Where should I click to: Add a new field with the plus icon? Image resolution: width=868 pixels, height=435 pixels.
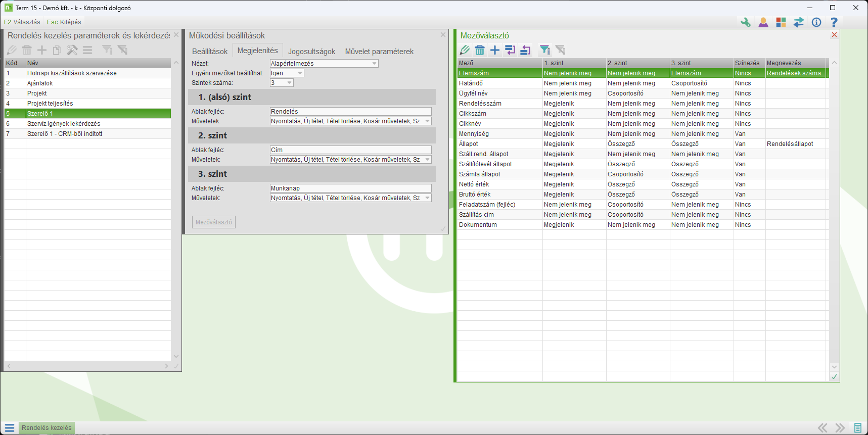click(x=495, y=50)
